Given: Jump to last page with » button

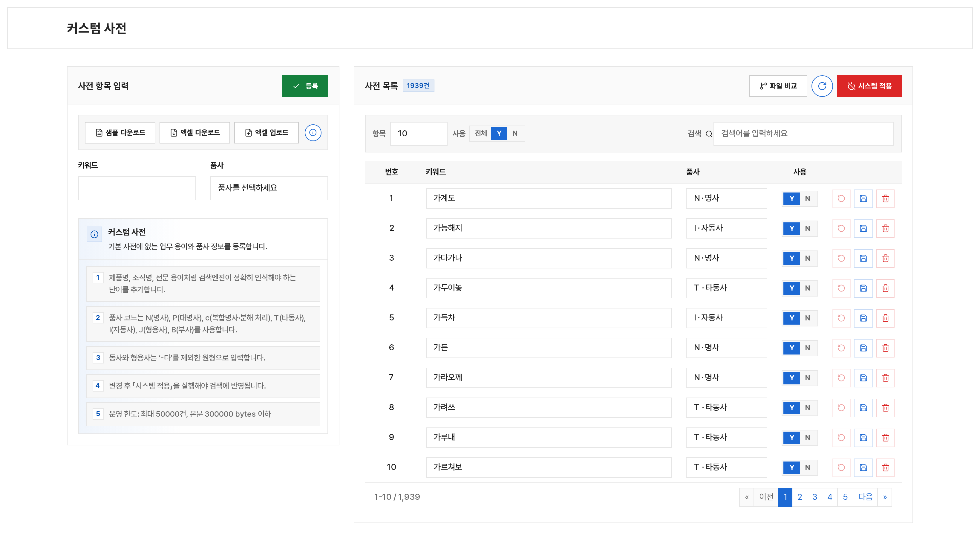Looking at the screenshot, I should [884, 497].
